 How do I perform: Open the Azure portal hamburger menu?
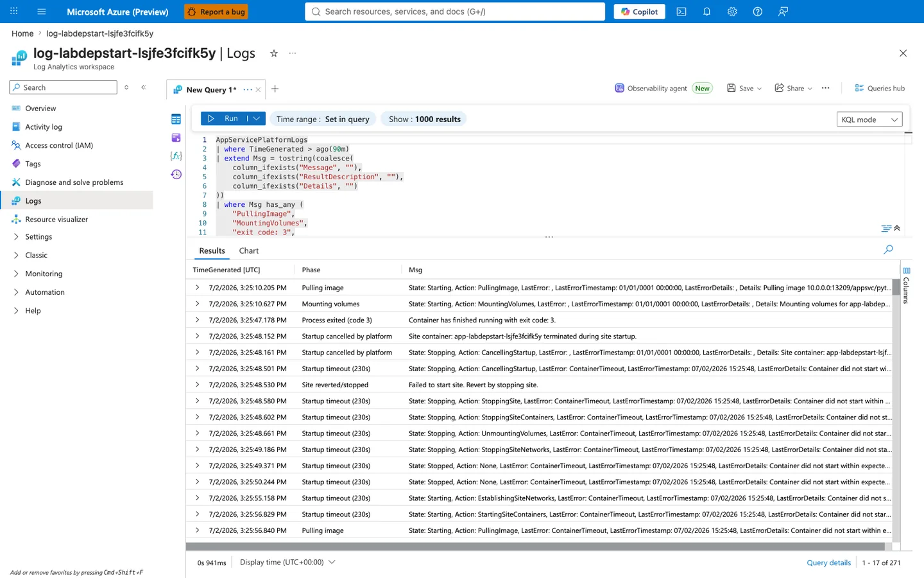pyautogui.click(x=42, y=12)
